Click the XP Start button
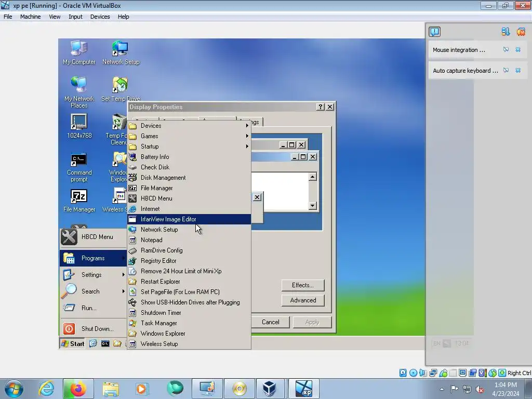The height and width of the screenshot is (399, 532). click(73, 344)
